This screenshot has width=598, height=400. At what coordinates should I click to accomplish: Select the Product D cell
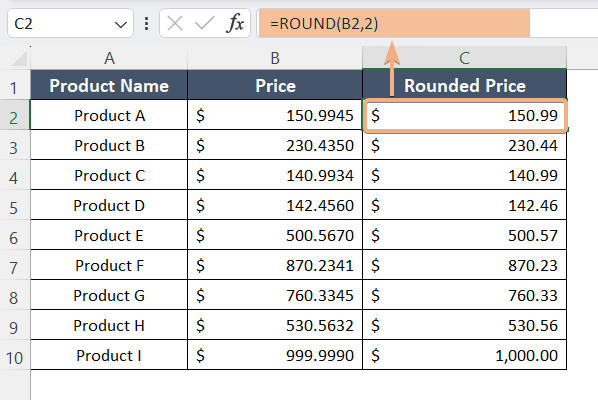click(x=109, y=205)
